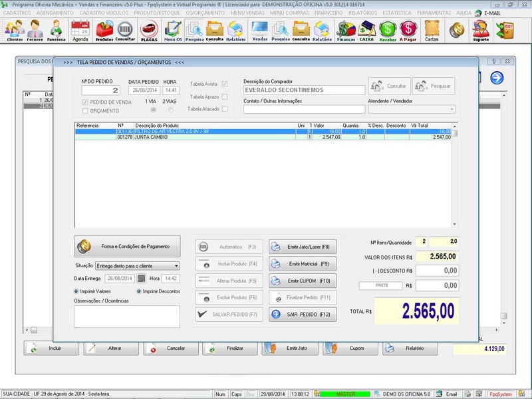
Task: Toggle the Tabela Avista checkbox
Action: click(225, 84)
